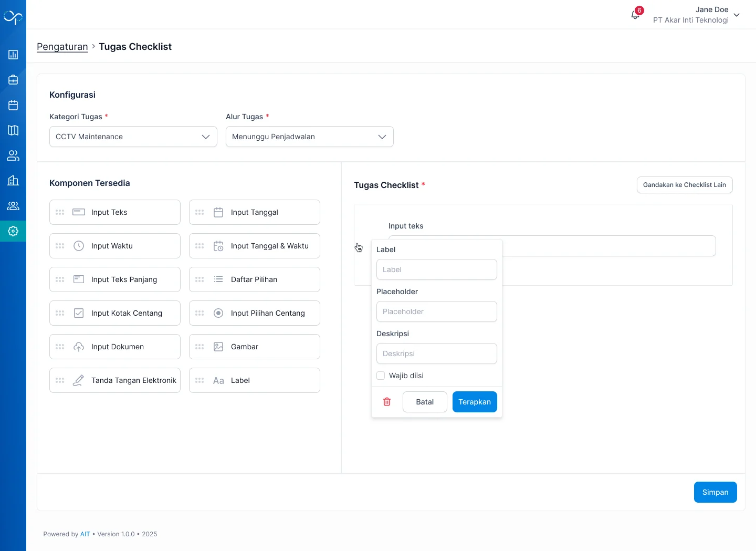The height and width of the screenshot is (551, 756).
Task: Click the Input Tanggal calendar icon
Action: [x=218, y=212]
